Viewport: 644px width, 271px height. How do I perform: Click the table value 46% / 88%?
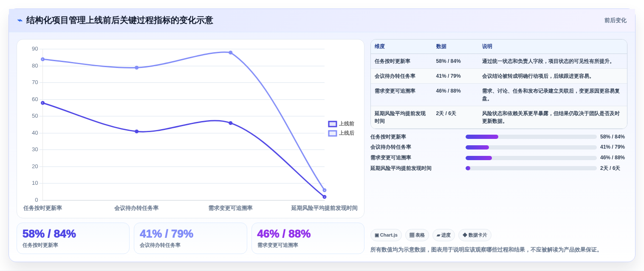point(448,91)
